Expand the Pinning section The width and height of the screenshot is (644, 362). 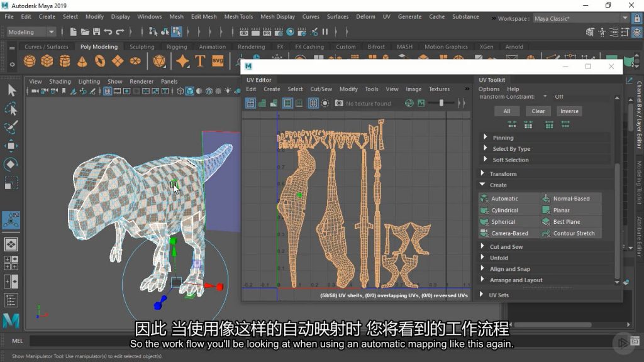545,138
